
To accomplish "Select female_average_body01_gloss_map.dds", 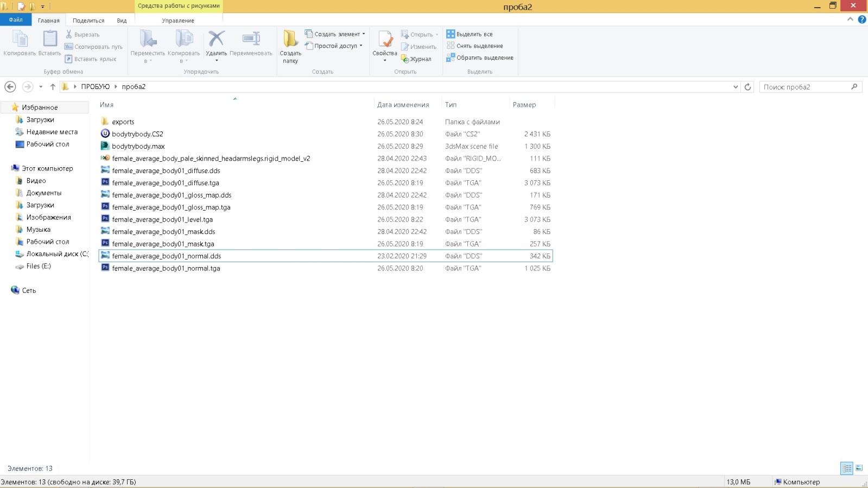I will [326, 195].
